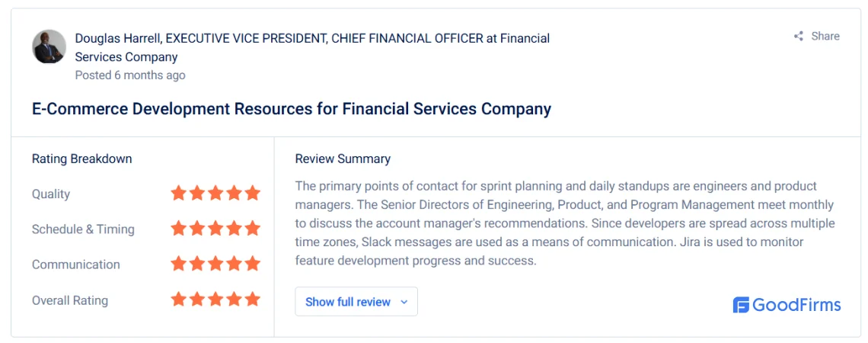The height and width of the screenshot is (343, 868).
Task: Click third Schedule & Timing star
Action: click(x=215, y=228)
